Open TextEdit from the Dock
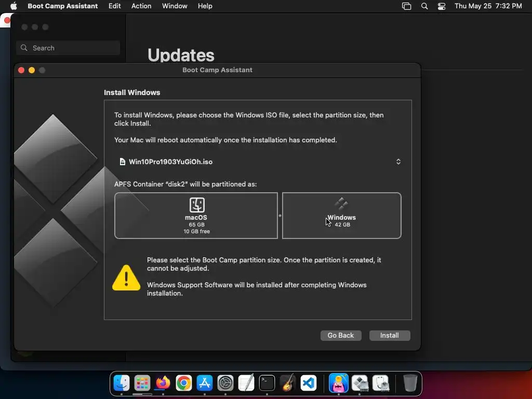This screenshot has width=532, height=399. point(246,383)
